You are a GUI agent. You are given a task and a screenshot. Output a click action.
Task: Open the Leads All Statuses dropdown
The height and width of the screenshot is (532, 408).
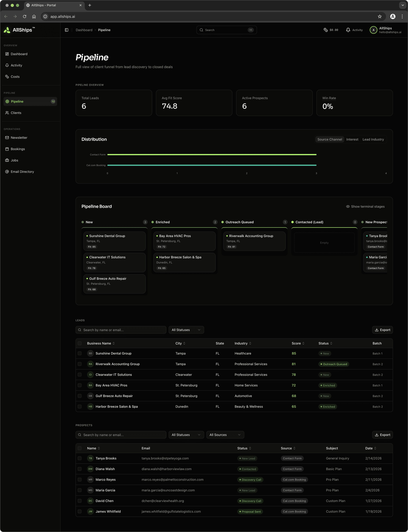click(x=186, y=330)
